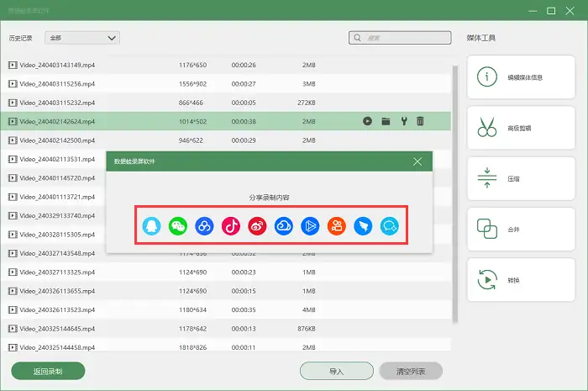This screenshot has width=588, height=391.
Task: Share the recording to Weibo
Action: pyautogui.click(x=257, y=226)
